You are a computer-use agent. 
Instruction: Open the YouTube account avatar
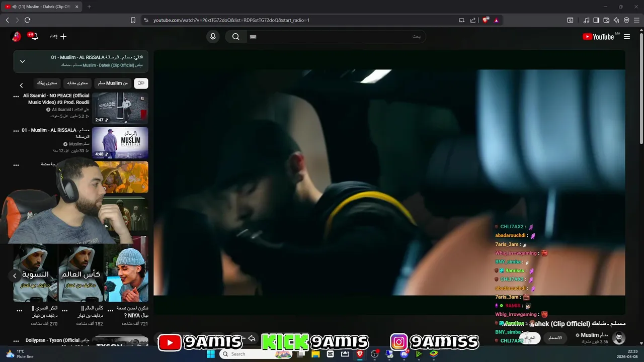click(16, 36)
